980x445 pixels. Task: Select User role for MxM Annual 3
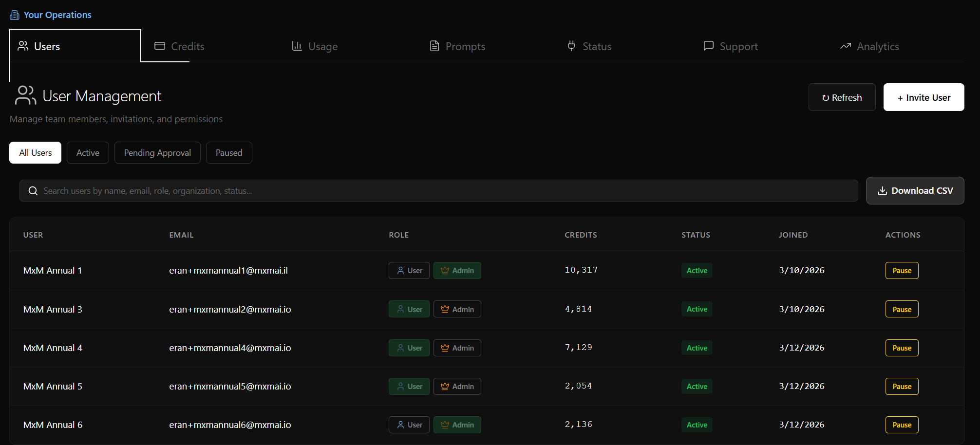(409, 309)
